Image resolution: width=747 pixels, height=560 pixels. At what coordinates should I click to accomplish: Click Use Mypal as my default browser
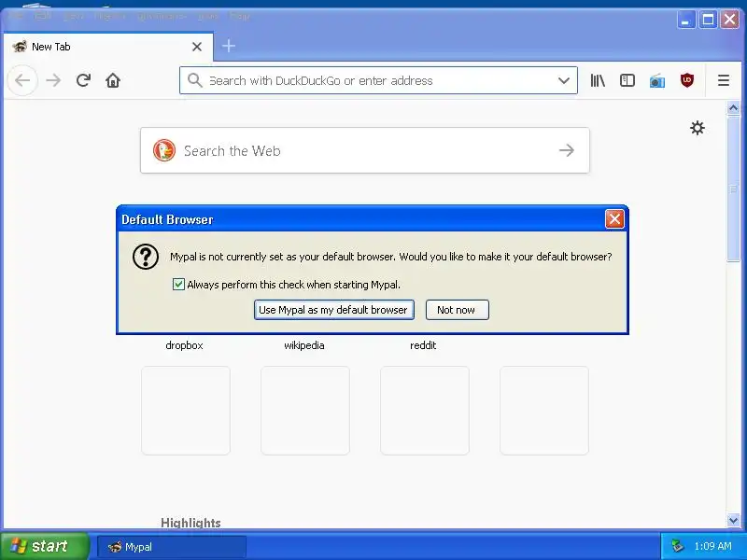coord(333,310)
